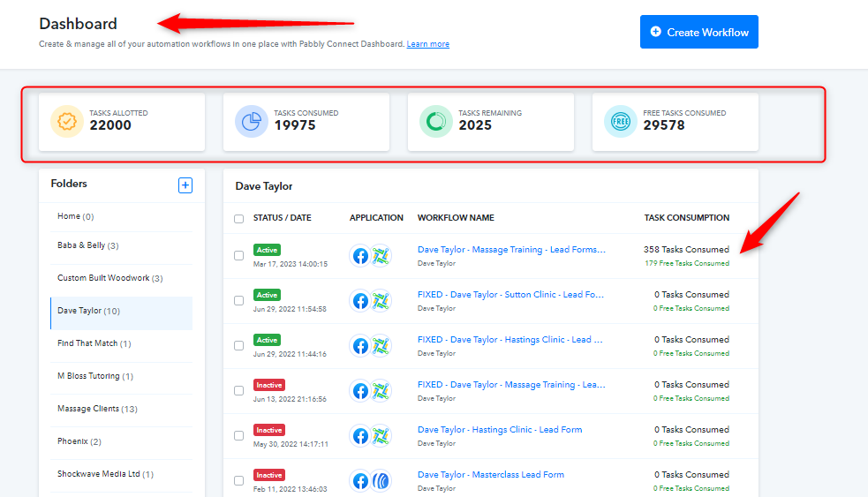
Task: Click Facebook icon in FIXED Hastings Clinic row
Action: point(360,346)
